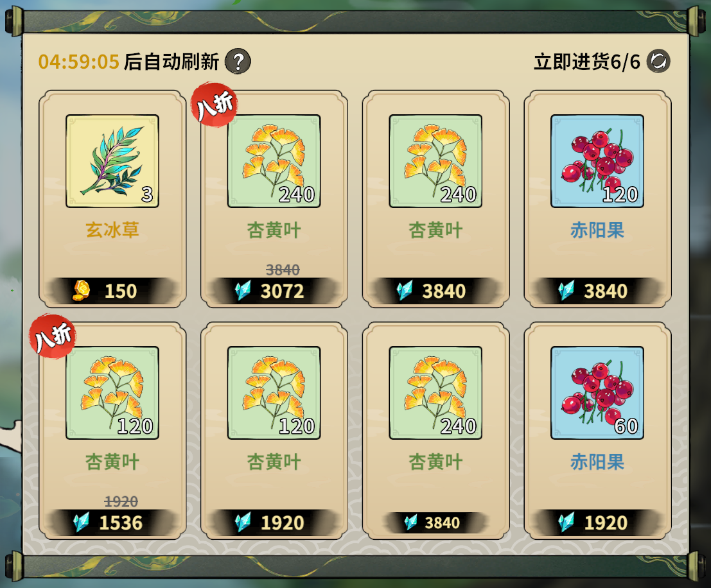Buy 赤阳果 60 for 1920 crystals
Image resolution: width=711 pixels, height=588 pixels.
[x=597, y=523]
